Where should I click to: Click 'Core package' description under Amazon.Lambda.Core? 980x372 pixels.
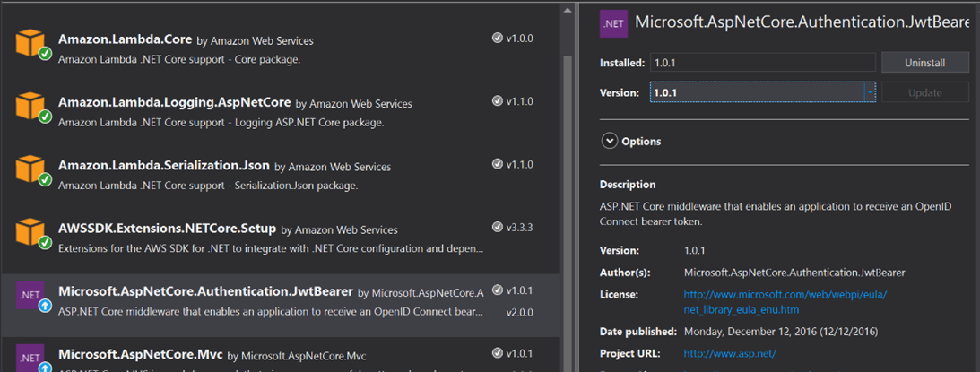click(x=179, y=60)
